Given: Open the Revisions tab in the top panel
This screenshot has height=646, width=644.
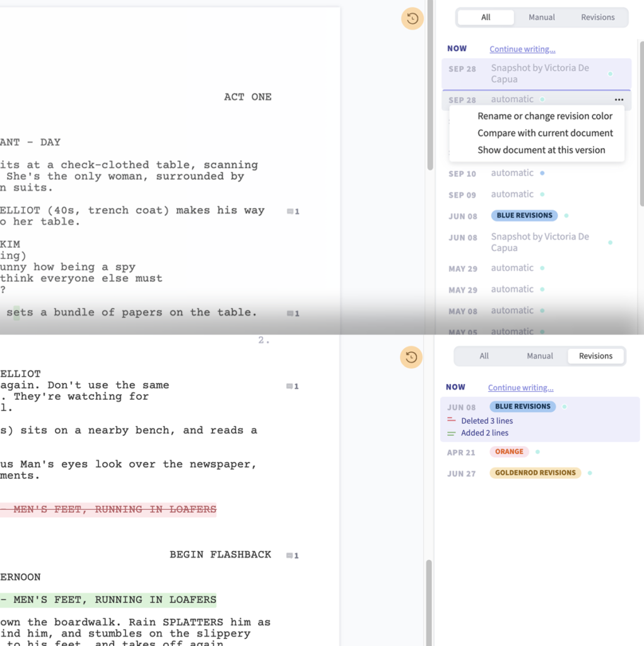Looking at the screenshot, I should (x=597, y=17).
